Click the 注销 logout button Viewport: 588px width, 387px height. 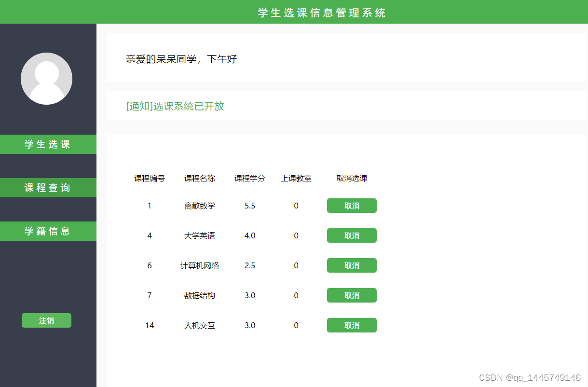(46, 320)
